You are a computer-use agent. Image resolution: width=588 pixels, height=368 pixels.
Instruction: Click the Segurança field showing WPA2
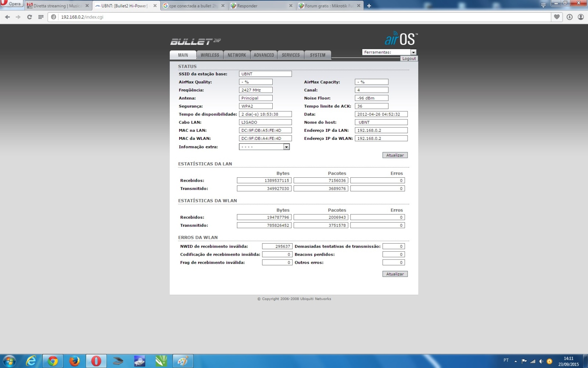coord(256,106)
